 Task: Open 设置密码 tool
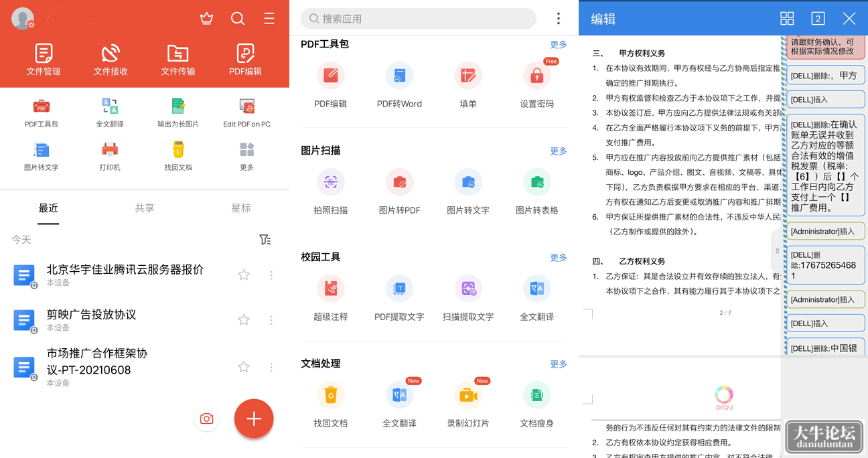pos(537,85)
